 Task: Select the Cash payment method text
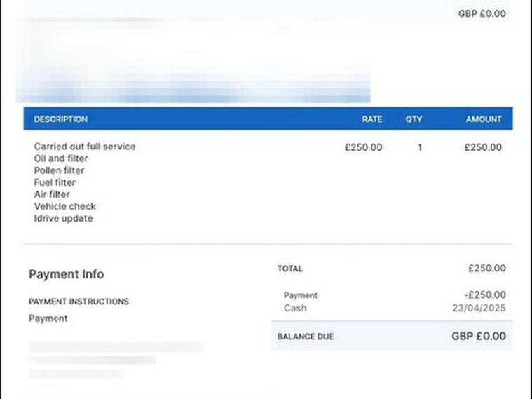(295, 308)
